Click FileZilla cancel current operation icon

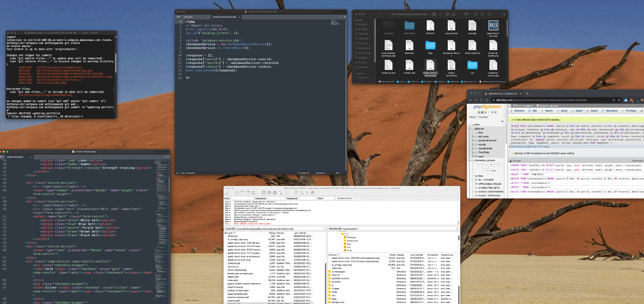click(x=275, y=193)
